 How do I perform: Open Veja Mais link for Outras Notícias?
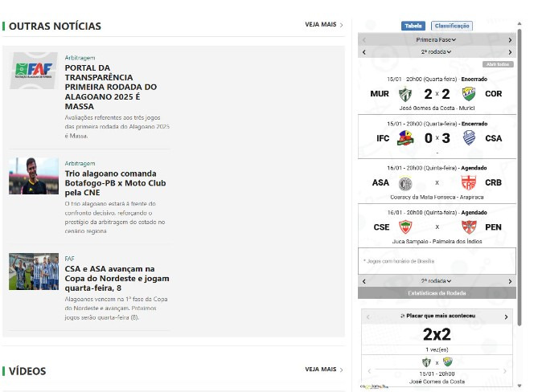[x=323, y=25]
